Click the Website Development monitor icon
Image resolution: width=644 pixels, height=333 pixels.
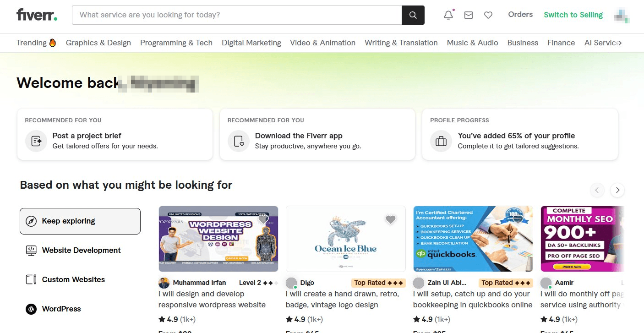tap(31, 251)
